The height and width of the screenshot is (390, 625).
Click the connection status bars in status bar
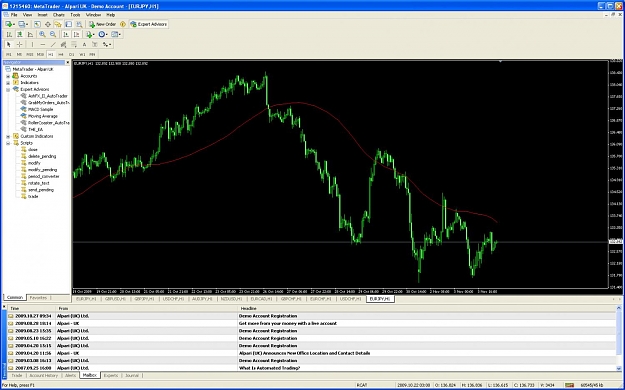[x=569, y=385]
